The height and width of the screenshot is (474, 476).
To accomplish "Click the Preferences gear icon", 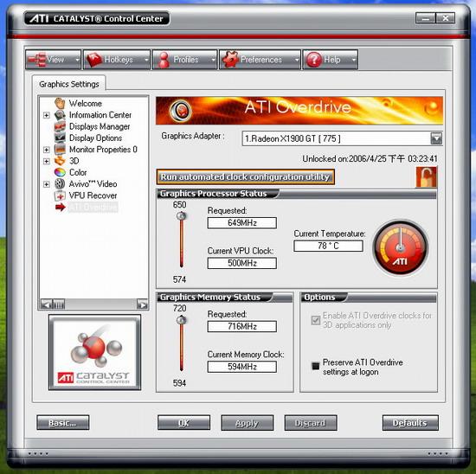I will [230, 60].
